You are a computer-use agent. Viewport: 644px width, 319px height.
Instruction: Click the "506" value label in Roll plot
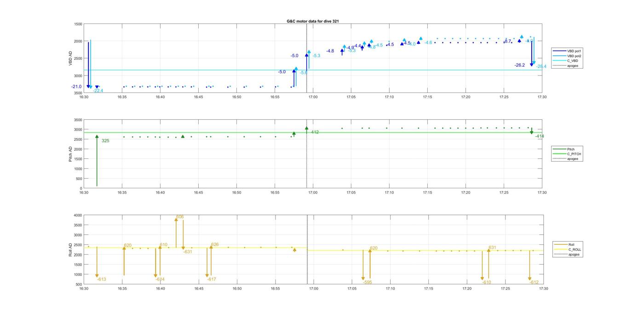[x=180, y=217]
